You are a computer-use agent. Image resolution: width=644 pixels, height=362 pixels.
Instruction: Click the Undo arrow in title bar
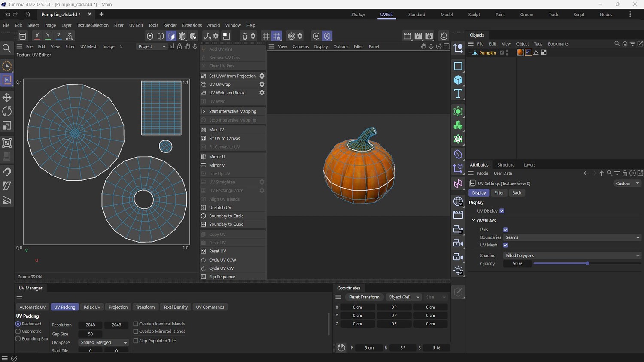[x=7, y=15]
